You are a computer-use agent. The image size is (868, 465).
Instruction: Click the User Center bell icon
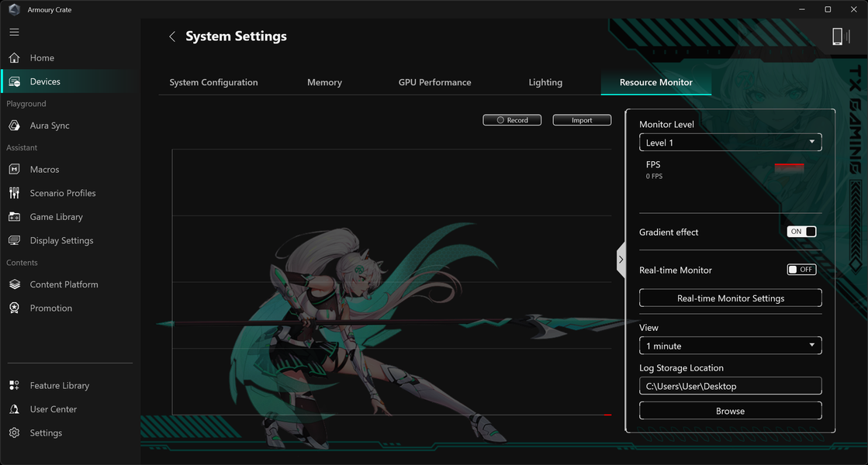15,409
